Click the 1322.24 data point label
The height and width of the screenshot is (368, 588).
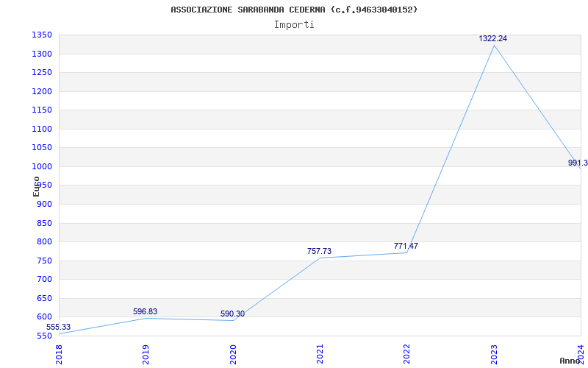coord(493,38)
